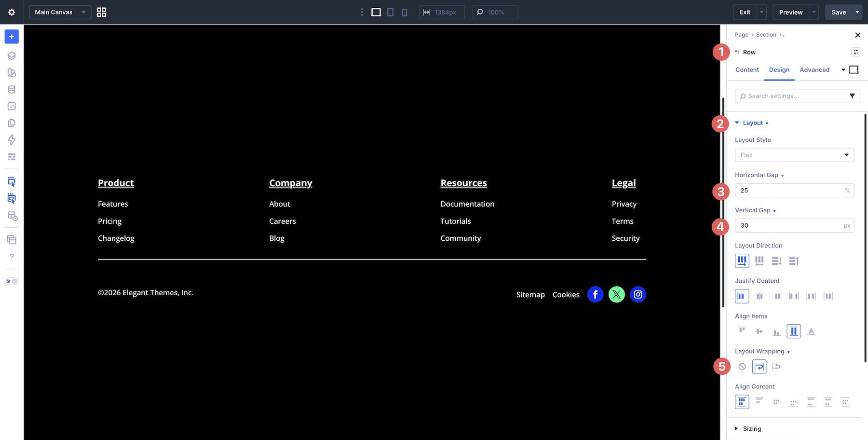
Task: Switch to desktop view icon
Action: tap(376, 12)
